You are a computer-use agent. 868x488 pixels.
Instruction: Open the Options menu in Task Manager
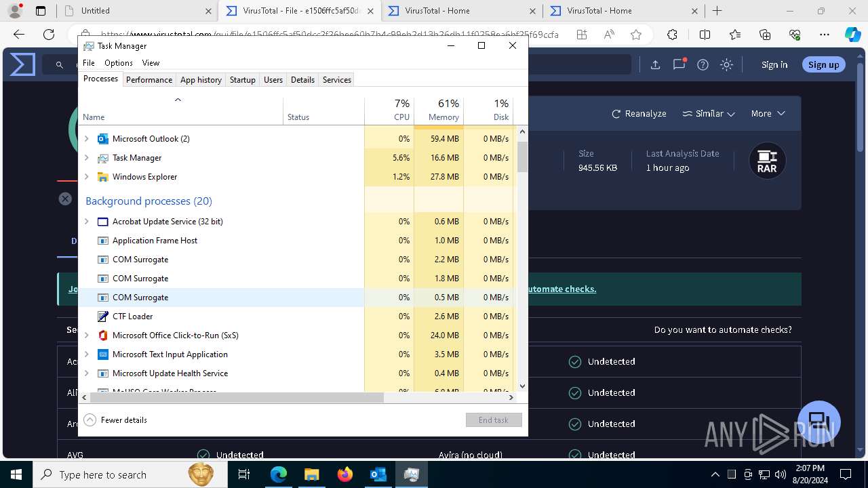coord(119,63)
